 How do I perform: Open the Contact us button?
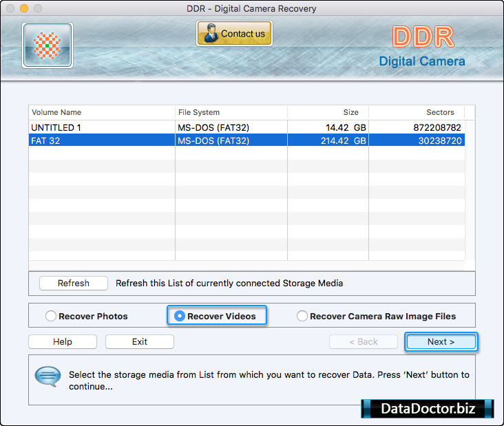[x=234, y=34]
